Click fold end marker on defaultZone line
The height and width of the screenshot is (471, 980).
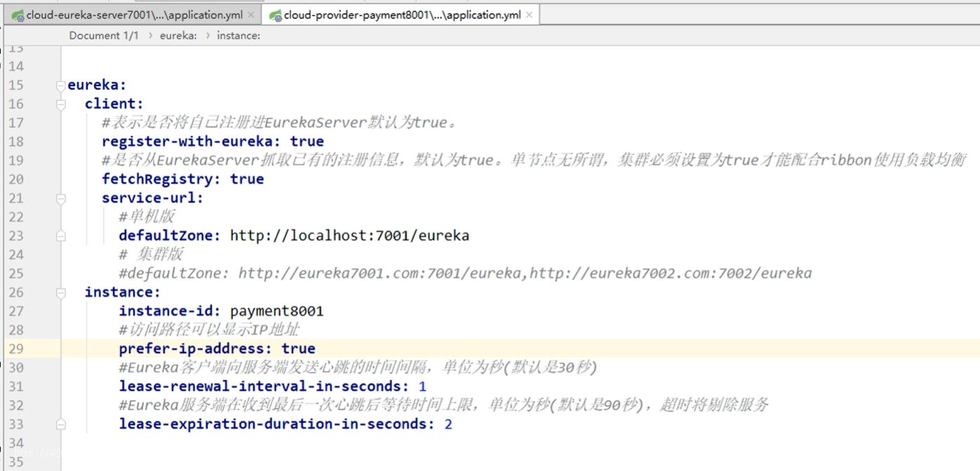coord(61,237)
